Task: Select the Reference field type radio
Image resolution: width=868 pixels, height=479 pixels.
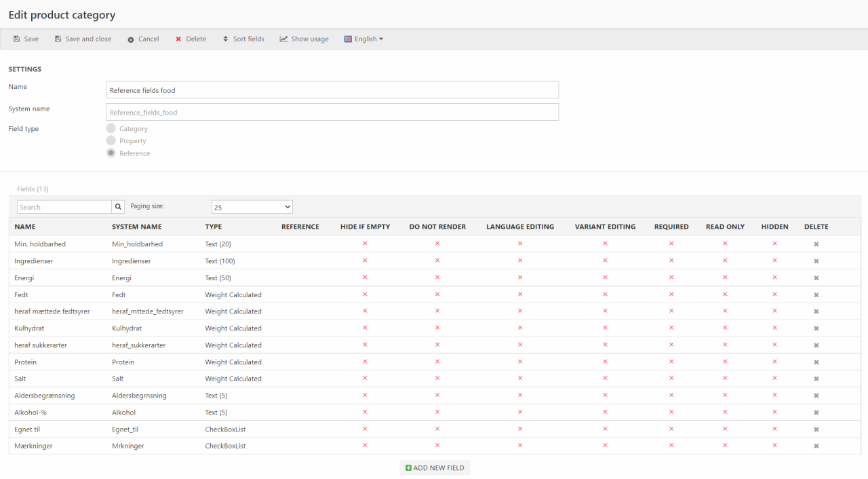Action: tap(111, 153)
